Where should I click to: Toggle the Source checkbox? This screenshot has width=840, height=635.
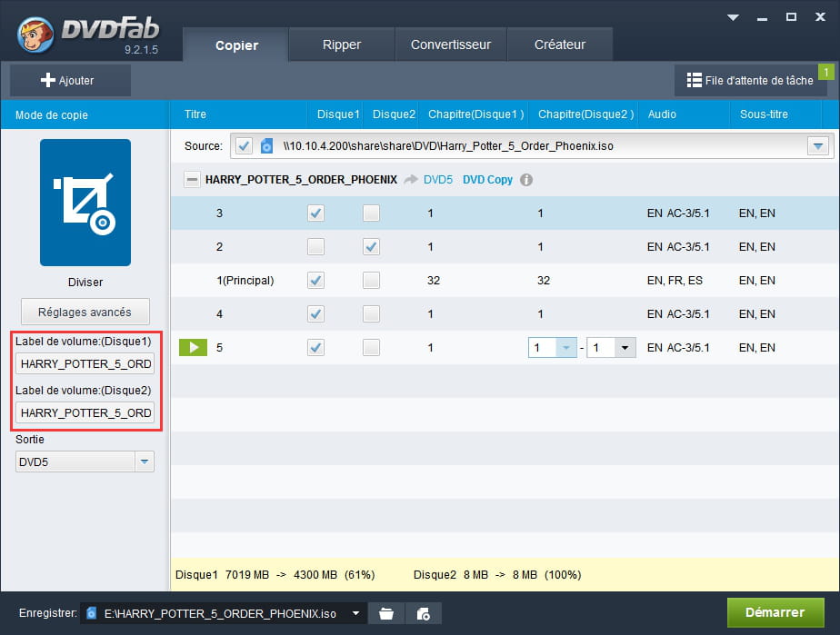243,145
